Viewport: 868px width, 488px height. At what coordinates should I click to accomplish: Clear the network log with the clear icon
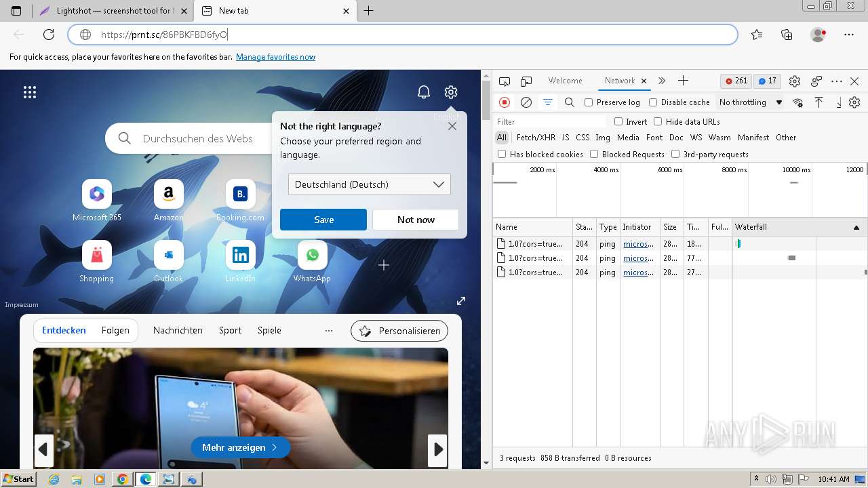point(526,102)
